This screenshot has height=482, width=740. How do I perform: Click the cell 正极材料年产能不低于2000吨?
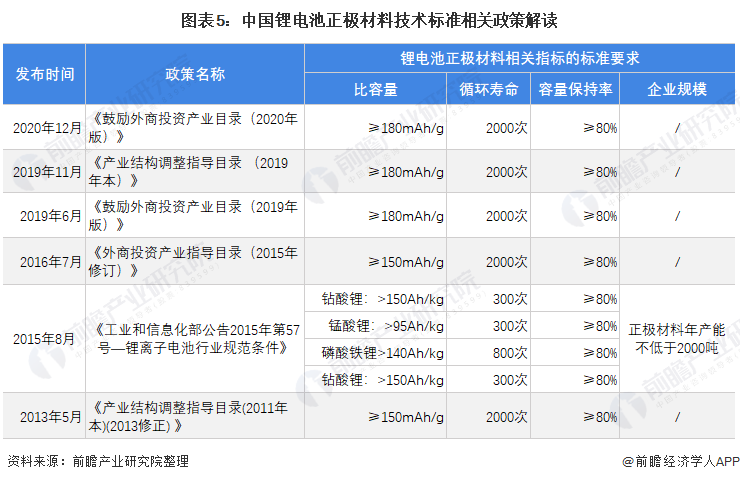[677, 338]
